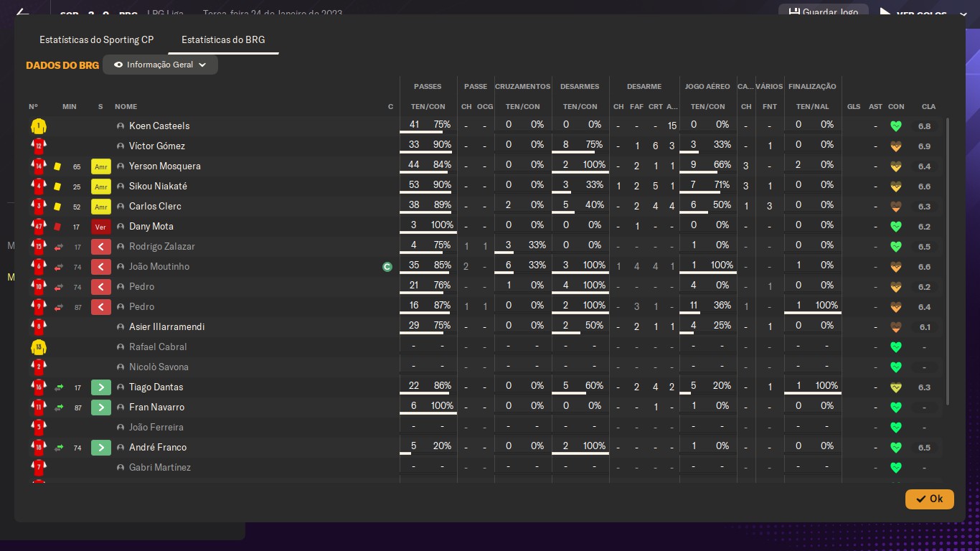
Task: Click profile icon beside João Ferreira
Action: coord(121,428)
